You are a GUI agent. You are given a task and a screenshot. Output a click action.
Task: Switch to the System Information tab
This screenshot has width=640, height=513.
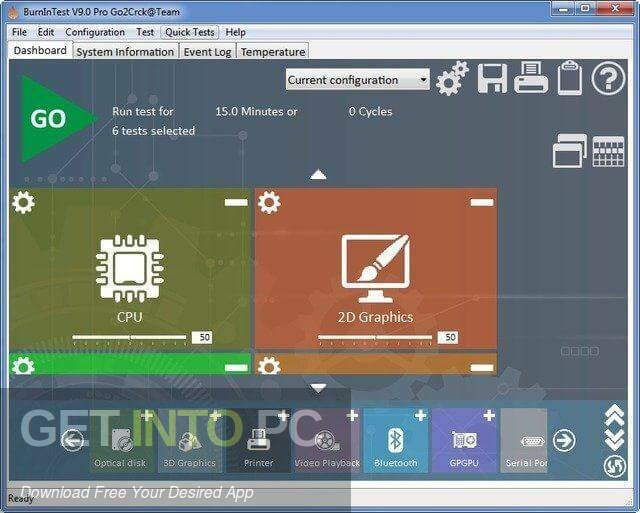point(125,52)
